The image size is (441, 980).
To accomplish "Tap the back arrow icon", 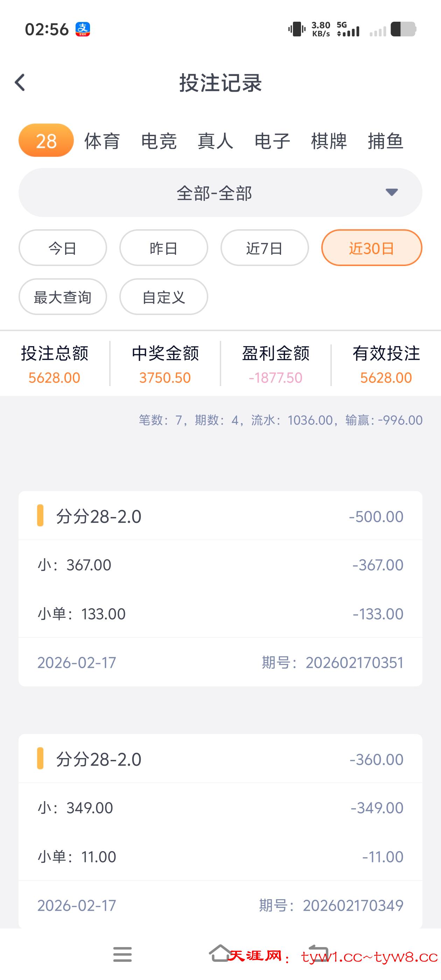I will pyautogui.click(x=20, y=83).
